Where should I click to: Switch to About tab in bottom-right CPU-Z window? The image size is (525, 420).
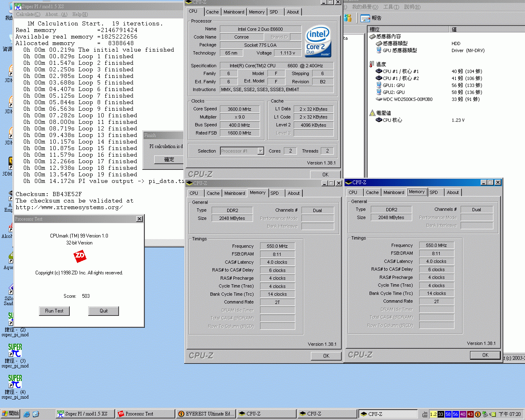click(453, 192)
